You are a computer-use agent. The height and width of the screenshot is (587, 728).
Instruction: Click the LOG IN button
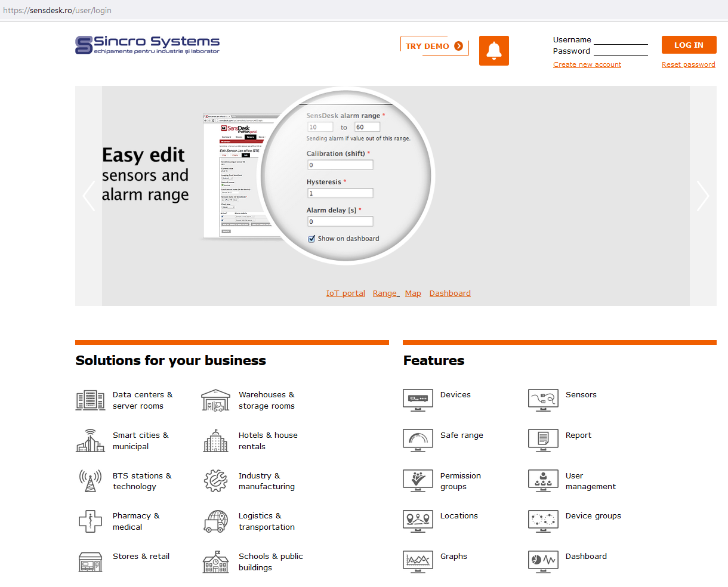(x=689, y=45)
